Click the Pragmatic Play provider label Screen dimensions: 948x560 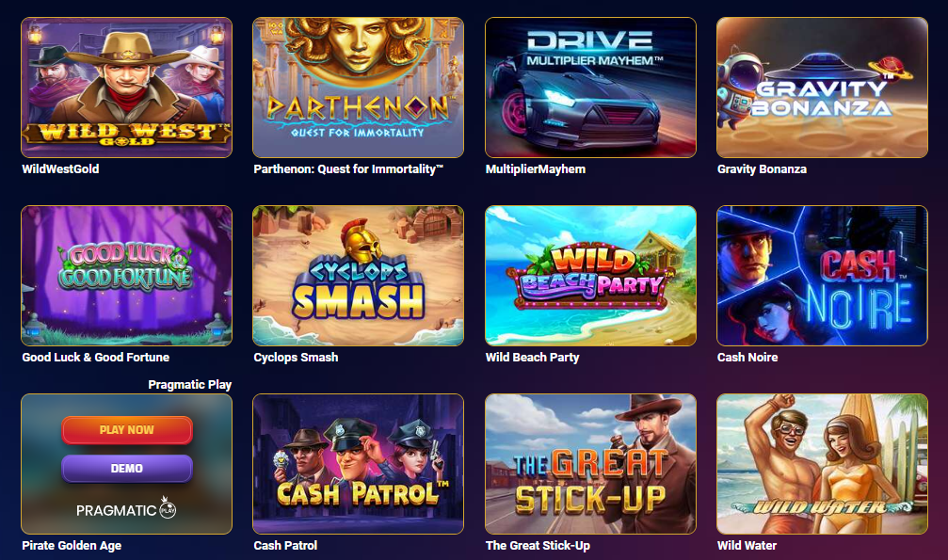[190, 385]
